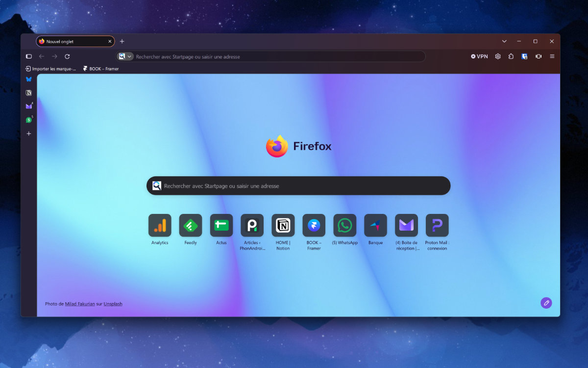Image resolution: width=588 pixels, height=368 pixels.
Task: Click the central Startpage search box
Action: pos(298,186)
